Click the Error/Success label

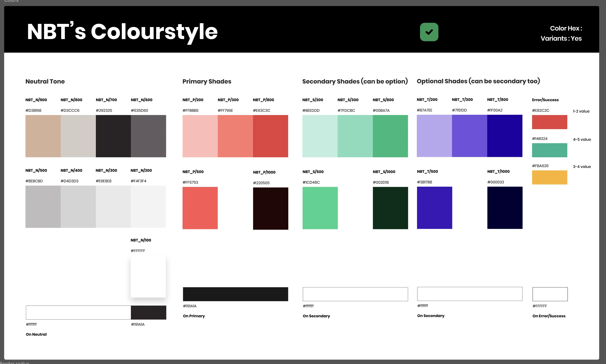tap(545, 100)
